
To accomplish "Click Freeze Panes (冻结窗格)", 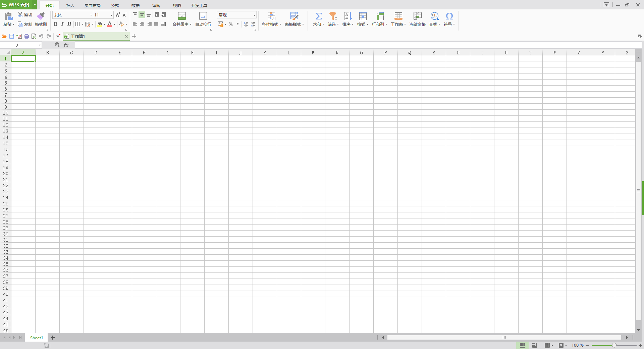I will point(417,19).
